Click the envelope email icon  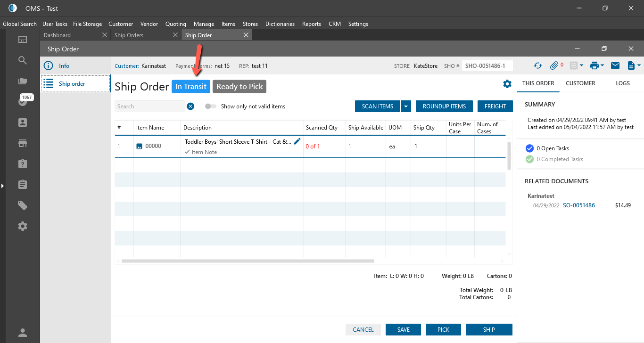[615, 66]
